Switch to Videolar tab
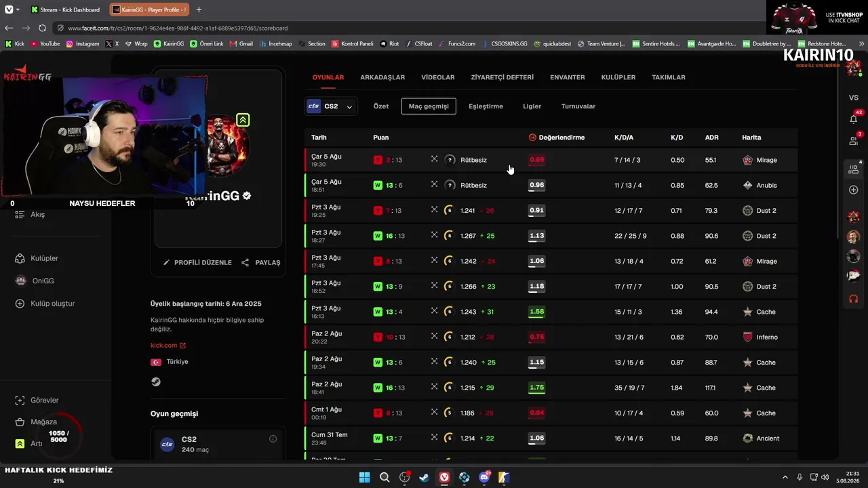This screenshot has height=488, width=868. pos(438,77)
